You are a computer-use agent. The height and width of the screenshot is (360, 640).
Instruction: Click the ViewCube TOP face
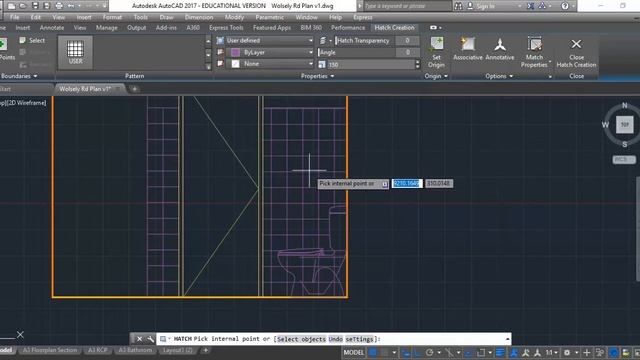point(624,124)
